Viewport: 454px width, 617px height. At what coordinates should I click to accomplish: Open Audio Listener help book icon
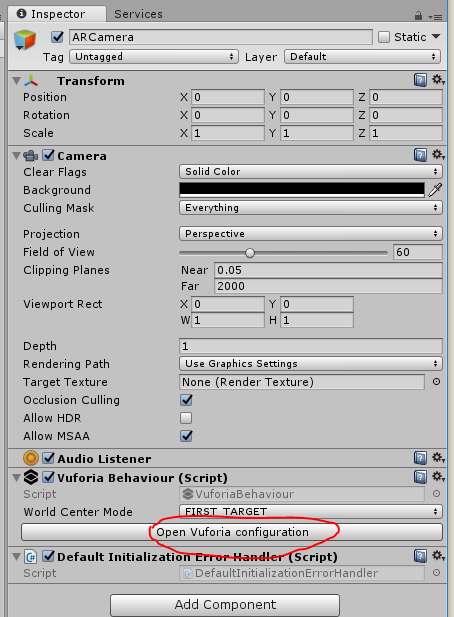(x=420, y=458)
